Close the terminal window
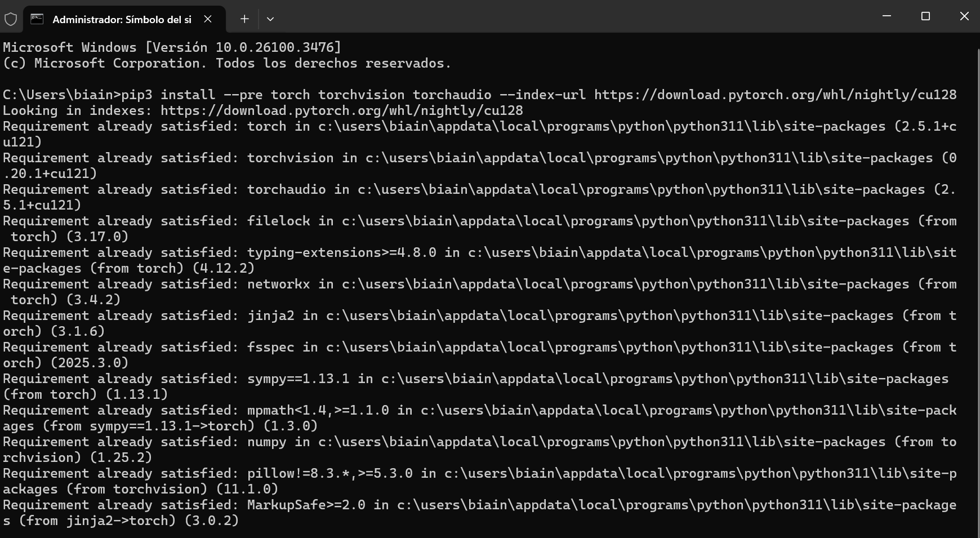This screenshot has height=538, width=980. coord(964,16)
